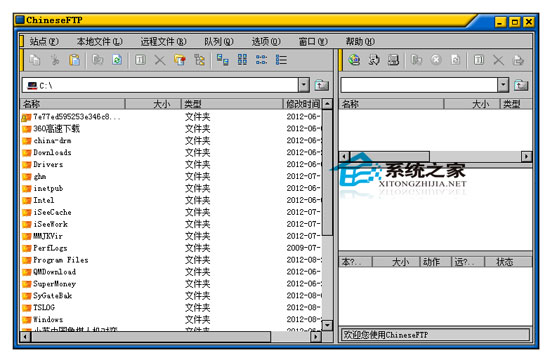Viewport: 550px width, 360px height.
Task: Switch local view to small icons grid
Action: pyautogui.click(x=242, y=60)
